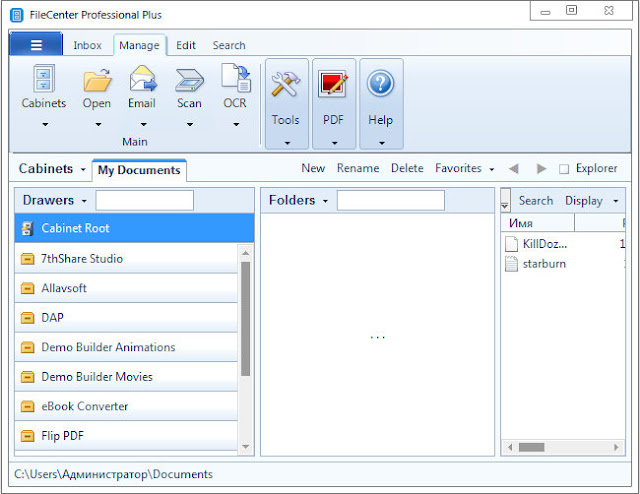Click the Email envelope ribbon icon
This screenshot has height=494, width=640.
tap(143, 78)
